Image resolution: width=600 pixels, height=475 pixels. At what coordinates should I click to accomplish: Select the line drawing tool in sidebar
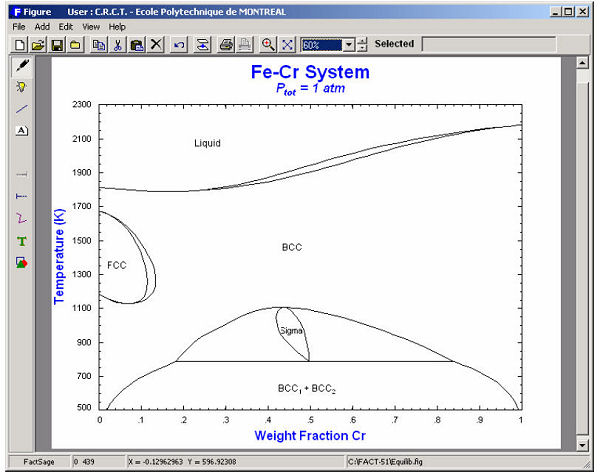(22, 108)
